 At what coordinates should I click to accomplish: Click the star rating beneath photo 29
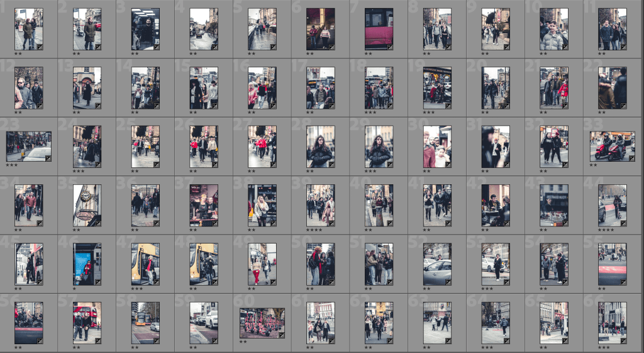pyautogui.click(x=370, y=171)
